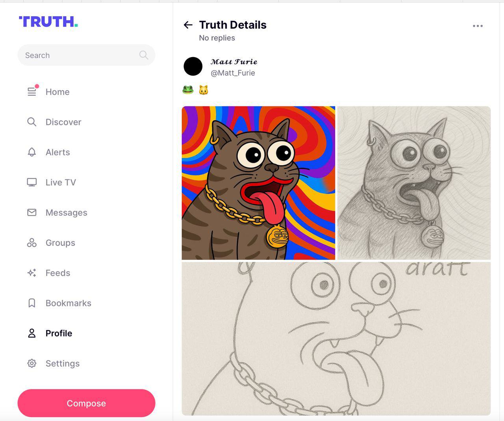Open the pencil-shaded cat sketch image
This screenshot has height=421, width=504.
414,183
